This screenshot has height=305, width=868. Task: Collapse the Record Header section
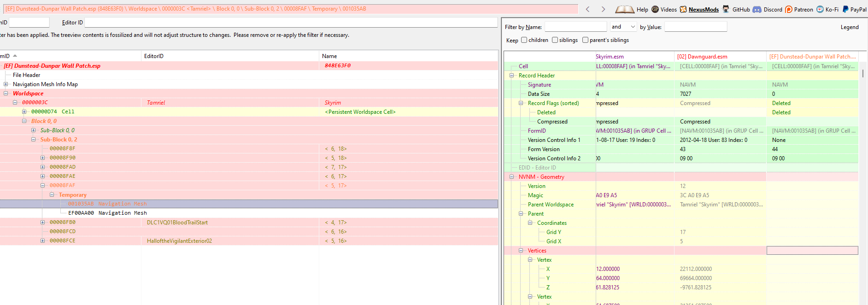click(x=512, y=76)
